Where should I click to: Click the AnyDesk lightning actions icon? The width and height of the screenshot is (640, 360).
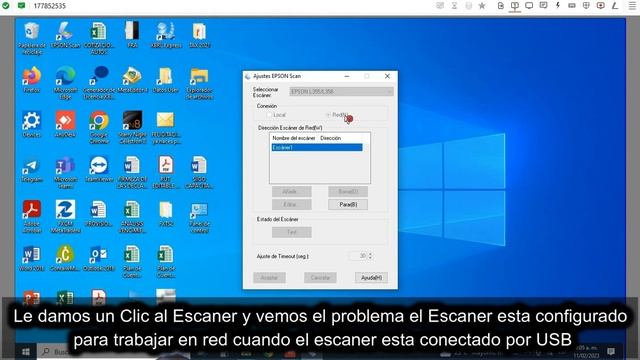click(558, 6)
